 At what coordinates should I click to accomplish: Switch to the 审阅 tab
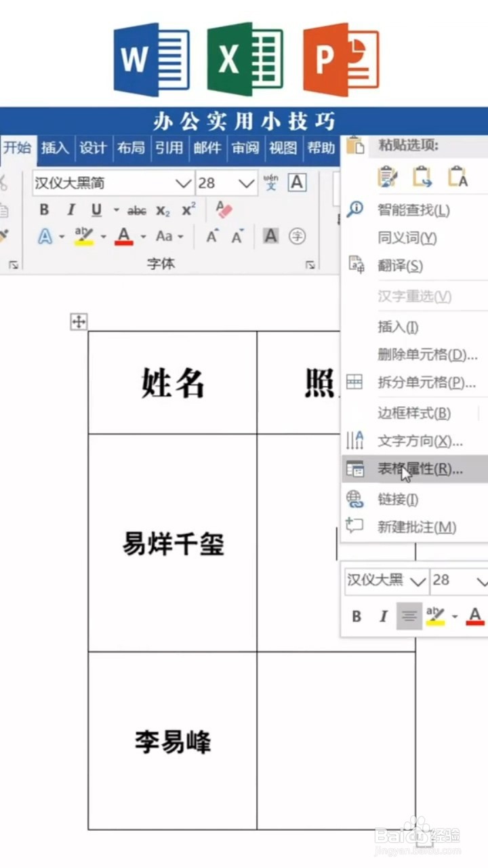tap(245, 148)
